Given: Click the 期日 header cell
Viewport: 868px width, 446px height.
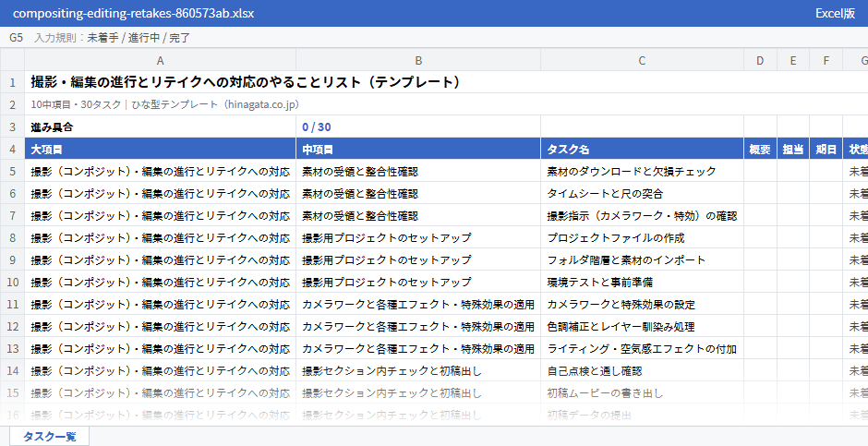Looking at the screenshot, I should click(x=826, y=149).
